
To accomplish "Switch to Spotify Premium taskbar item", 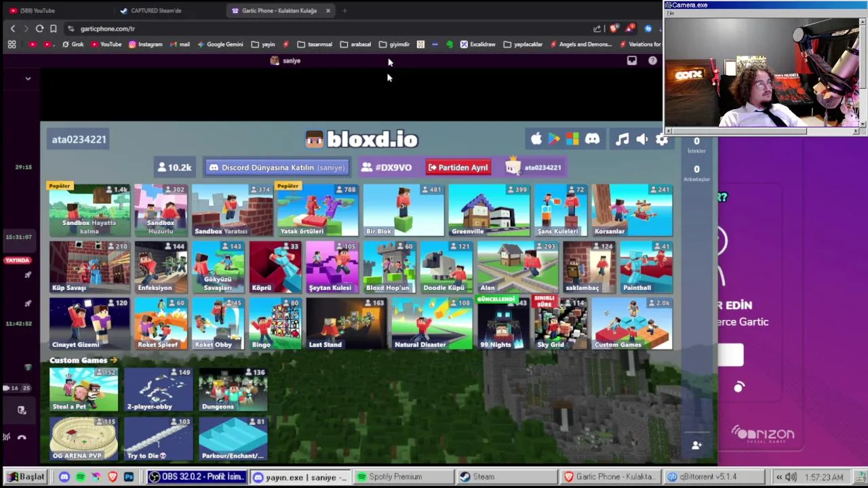I will tap(404, 476).
